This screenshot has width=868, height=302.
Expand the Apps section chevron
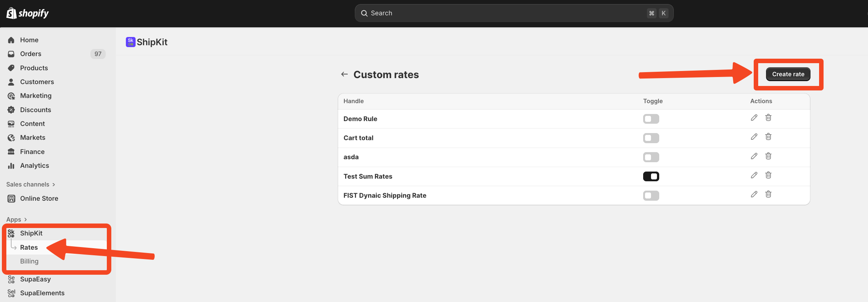pyautogui.click(x=25, y=219)
